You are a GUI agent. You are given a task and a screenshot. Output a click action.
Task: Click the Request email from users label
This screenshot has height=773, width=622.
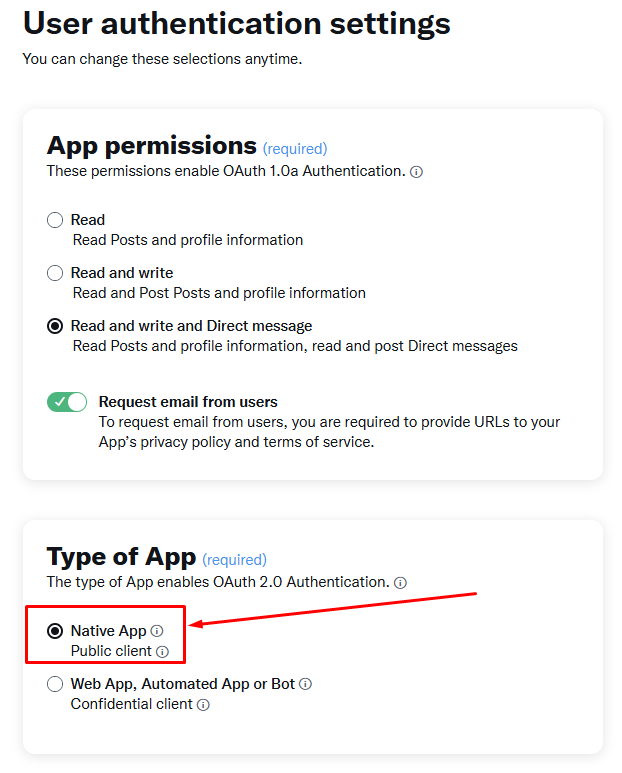tap(188, 402)
